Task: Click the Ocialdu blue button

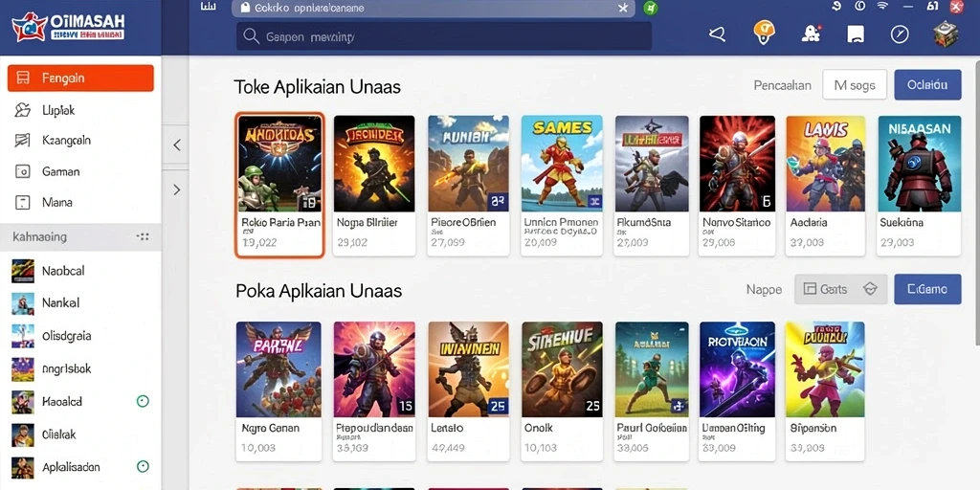Action: (927, 85)
